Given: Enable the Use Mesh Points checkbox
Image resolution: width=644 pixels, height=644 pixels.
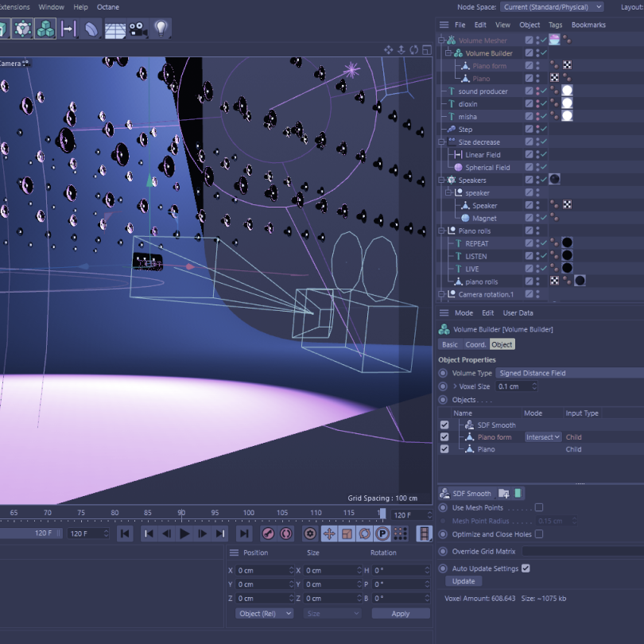Looking at the screenshot, I should coord(539,507).
